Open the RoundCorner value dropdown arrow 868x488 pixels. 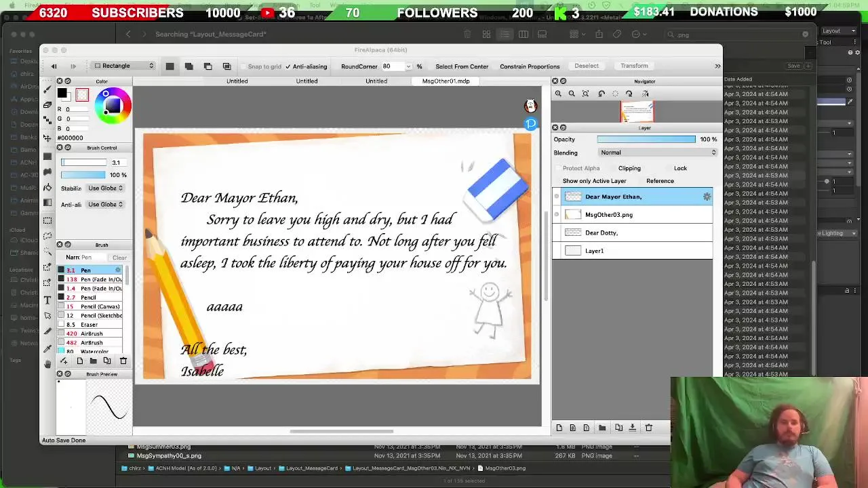tap(408, 66)
